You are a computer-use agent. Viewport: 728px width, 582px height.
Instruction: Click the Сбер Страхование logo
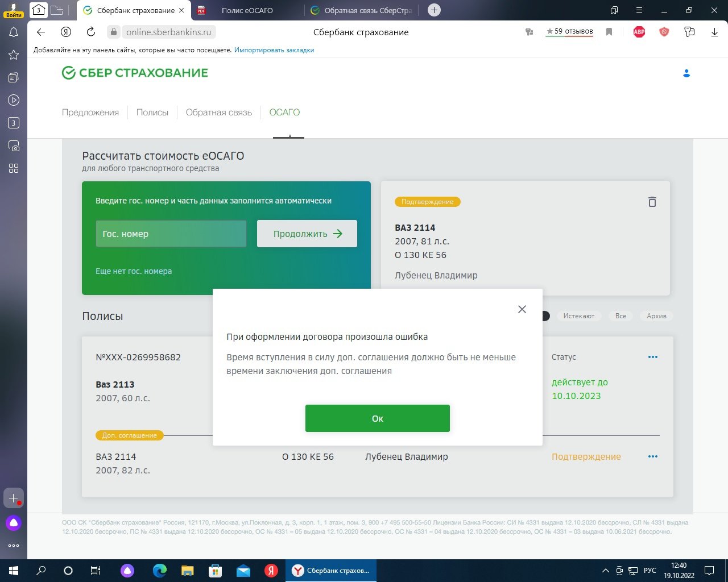point(135,73)
